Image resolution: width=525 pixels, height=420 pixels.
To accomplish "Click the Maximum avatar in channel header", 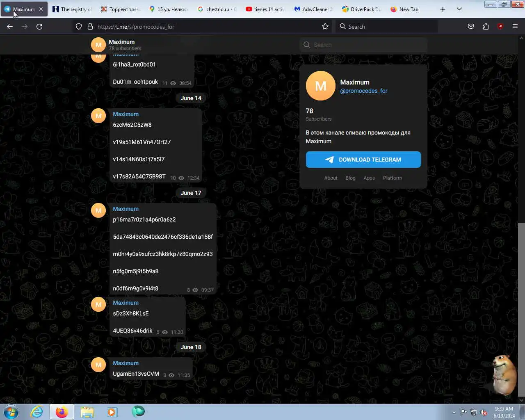I will 98,45.
